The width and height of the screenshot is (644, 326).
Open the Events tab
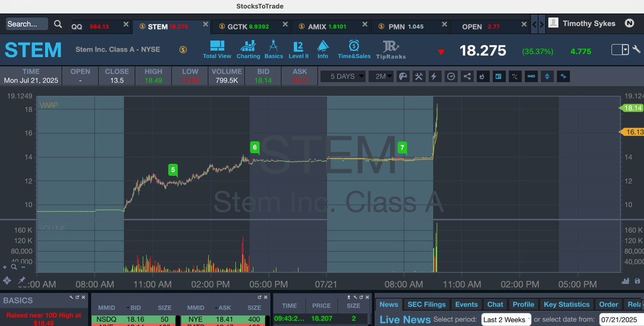pos(466,304)
